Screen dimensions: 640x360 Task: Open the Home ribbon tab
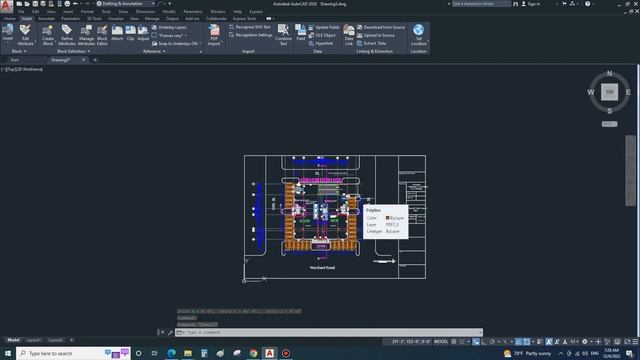tap(9, 19)
